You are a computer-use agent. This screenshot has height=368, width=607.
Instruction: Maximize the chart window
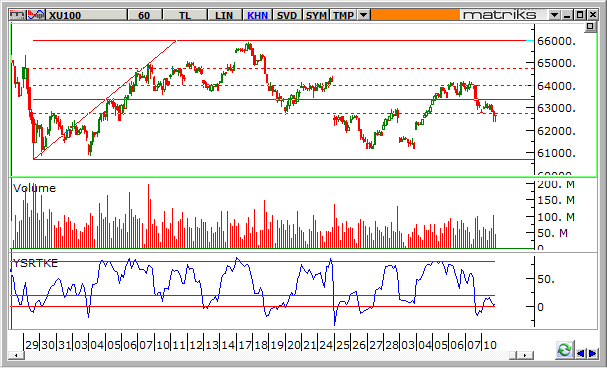coord(580,15)
